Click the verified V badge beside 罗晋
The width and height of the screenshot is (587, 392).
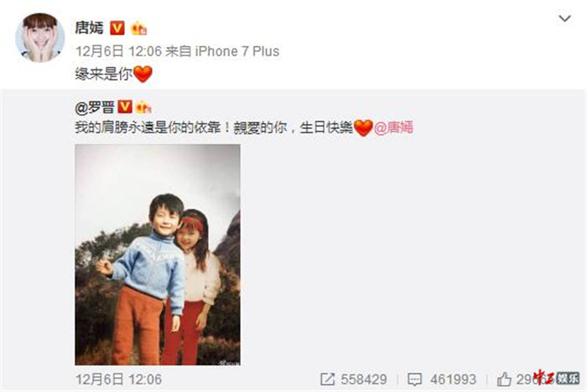point(125,107)
